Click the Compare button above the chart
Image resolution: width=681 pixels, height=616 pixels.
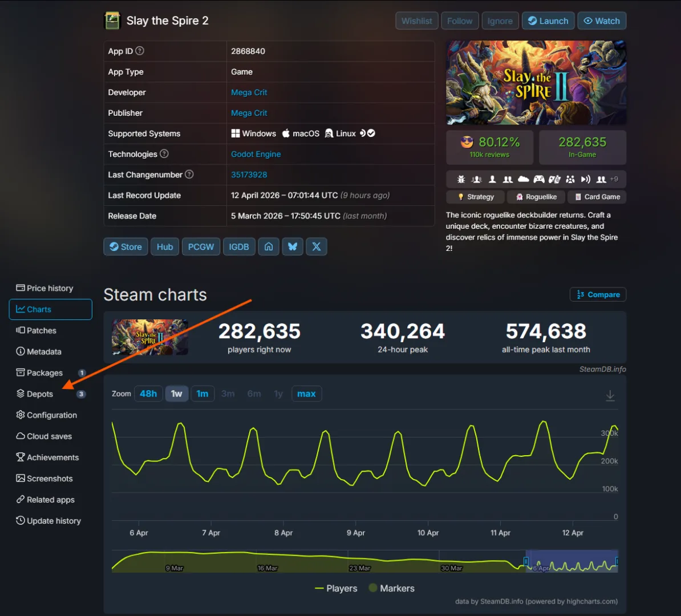(598, 294)
